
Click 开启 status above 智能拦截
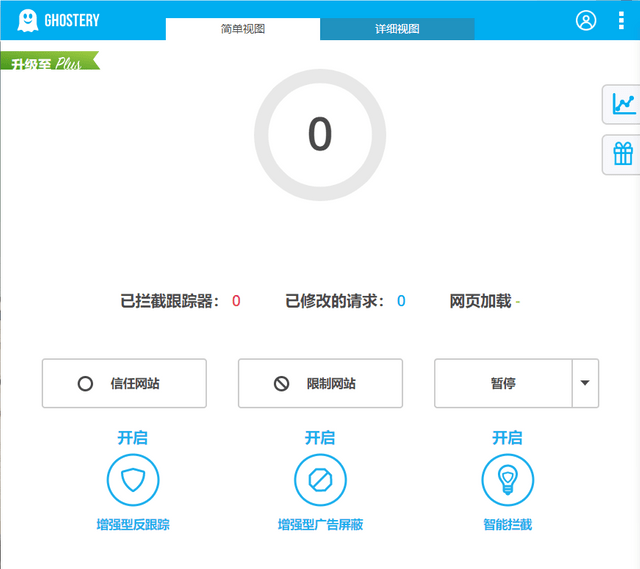507,438
